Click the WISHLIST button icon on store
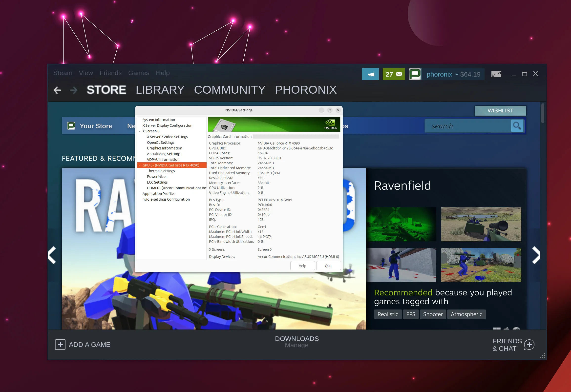Viewport: 571px width, 392px height. click(x=499, y=111)
